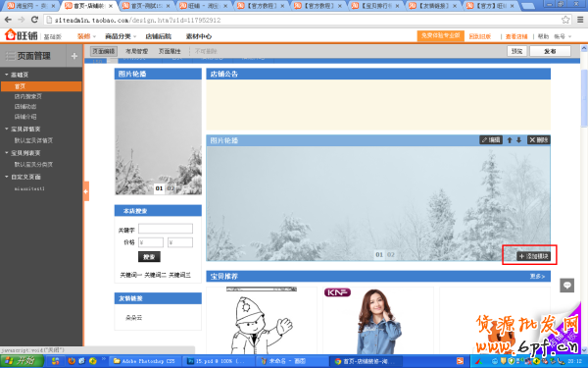Switch to the 页面属性 tab
Viewport: 588px width, 368px height.
pos(170,51)
